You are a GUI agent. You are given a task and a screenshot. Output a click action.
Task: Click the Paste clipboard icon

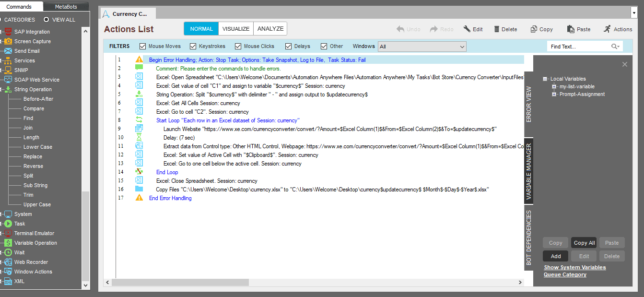point(571,29)
